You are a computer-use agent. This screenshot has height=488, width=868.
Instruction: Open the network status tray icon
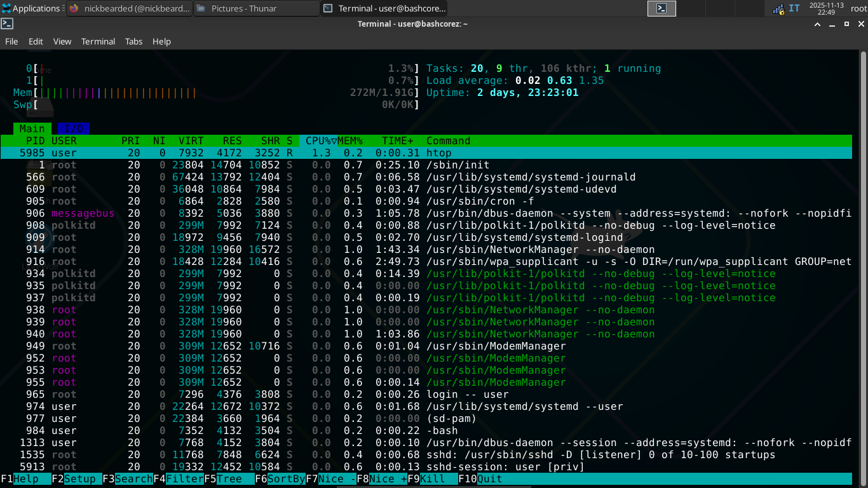click(778, 9)
